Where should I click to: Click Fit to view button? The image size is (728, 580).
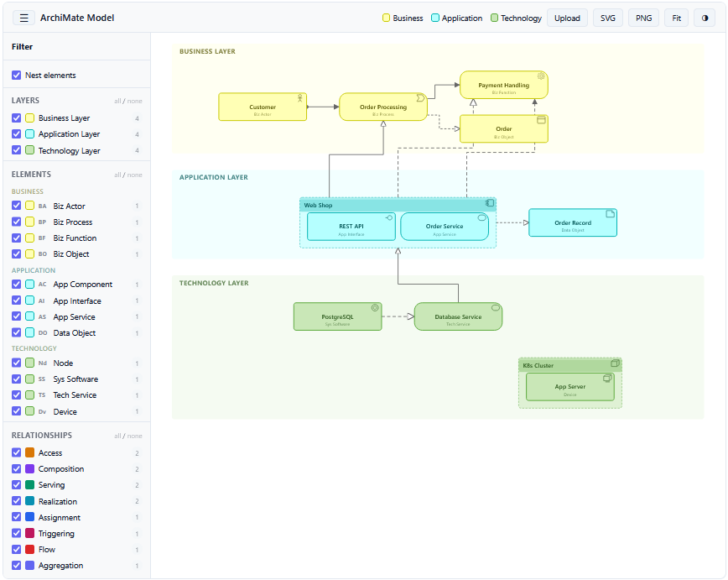pyautogui.click(x=676, y=18)
